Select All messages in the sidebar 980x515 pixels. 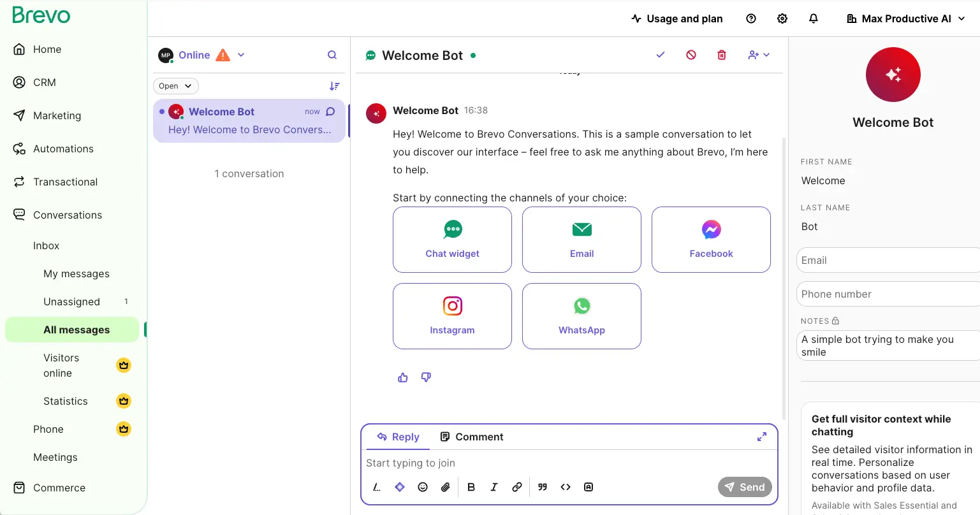click(x=76, y=330)
